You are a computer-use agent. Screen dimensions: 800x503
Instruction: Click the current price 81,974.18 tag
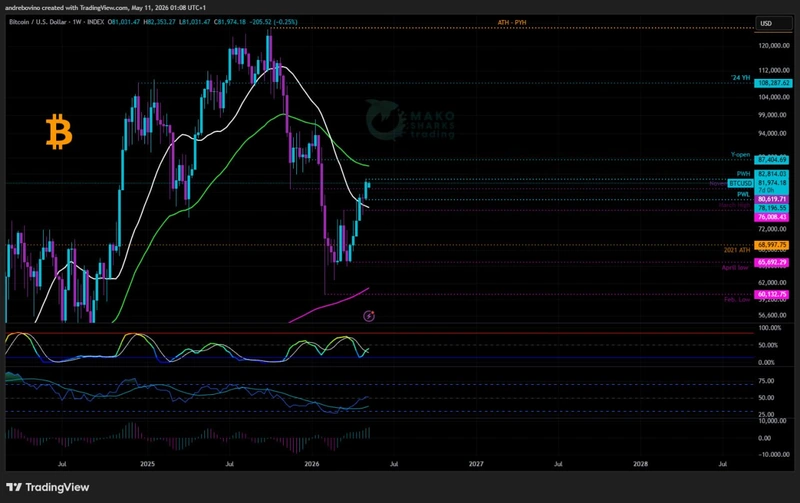771,183
